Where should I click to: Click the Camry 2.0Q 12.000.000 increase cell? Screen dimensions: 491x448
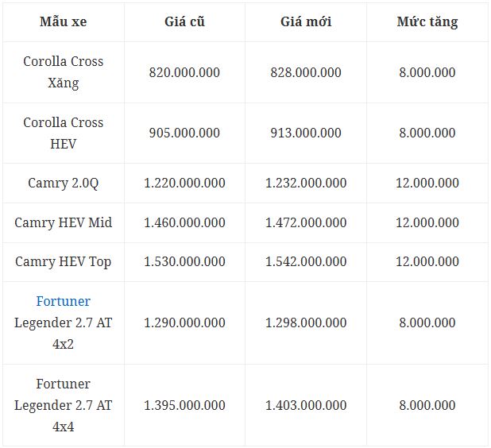point(427,183)
